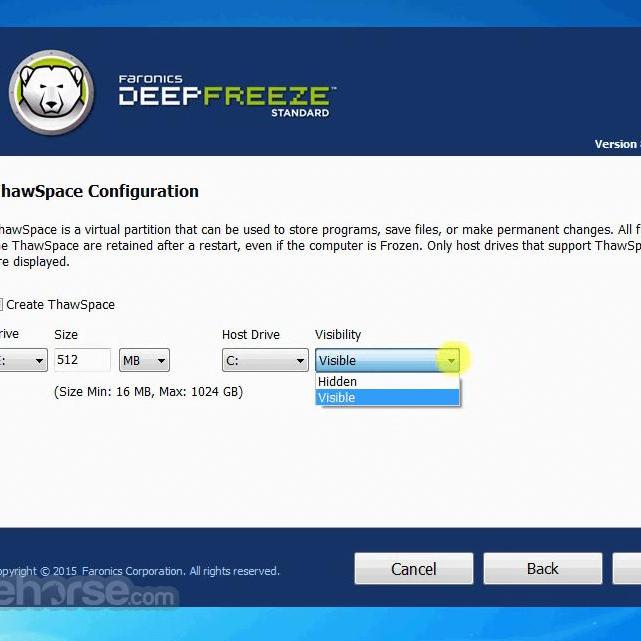The image size is (641, 641).
Task: Click the Cancel button
Action: pos(414,569)
